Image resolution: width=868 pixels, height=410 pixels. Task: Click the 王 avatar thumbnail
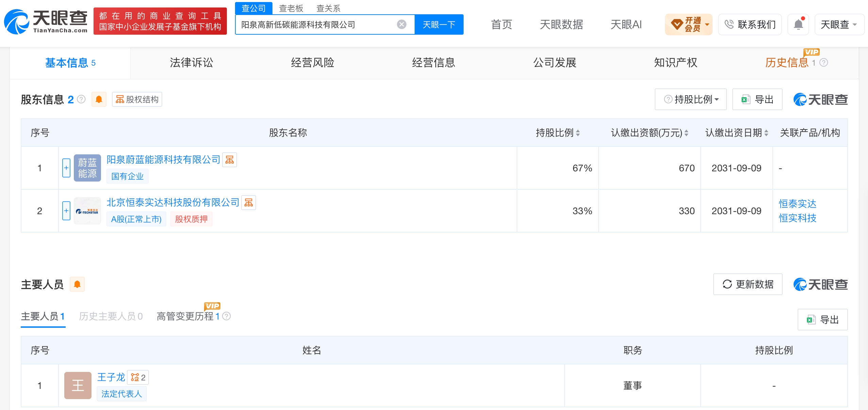point(78,386)
